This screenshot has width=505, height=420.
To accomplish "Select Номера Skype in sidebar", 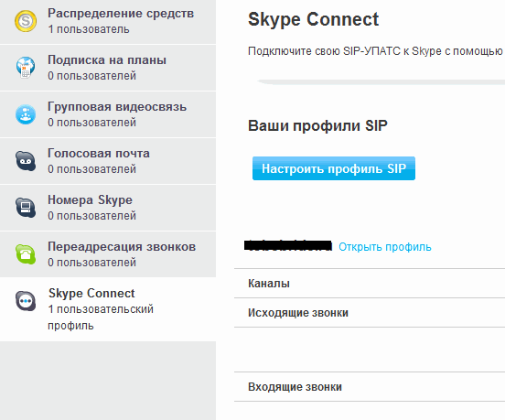I will 108,208.
